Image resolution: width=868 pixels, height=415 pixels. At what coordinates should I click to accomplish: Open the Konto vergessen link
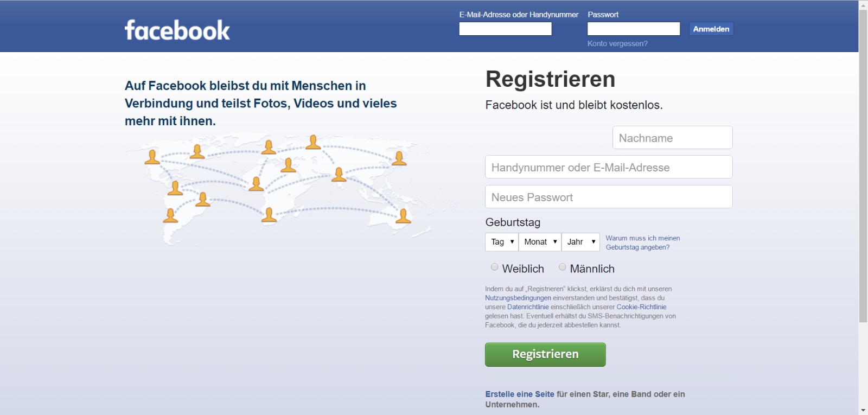point(617,43)
